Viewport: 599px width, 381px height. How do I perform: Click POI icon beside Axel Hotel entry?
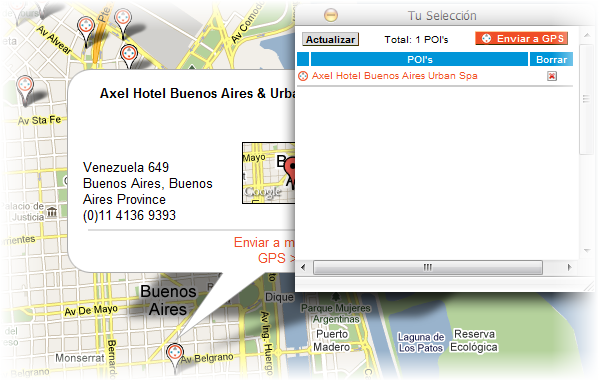[303, 76]
